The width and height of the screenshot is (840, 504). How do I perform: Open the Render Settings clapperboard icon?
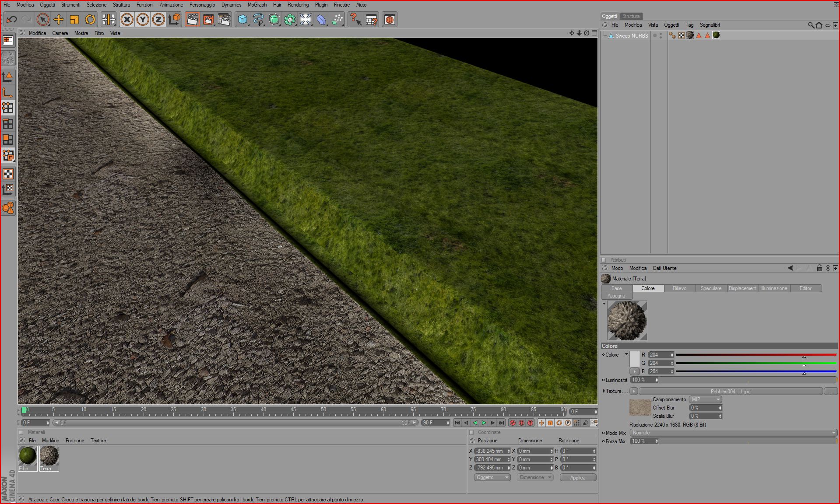point(224,20)
